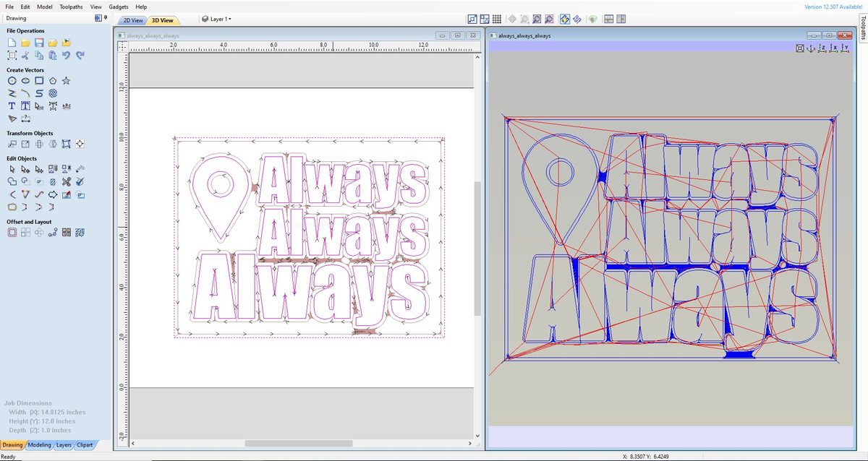The image size is (868, 461).
Task: Open the Offset Vectors tool
Action: click(12, 233)
